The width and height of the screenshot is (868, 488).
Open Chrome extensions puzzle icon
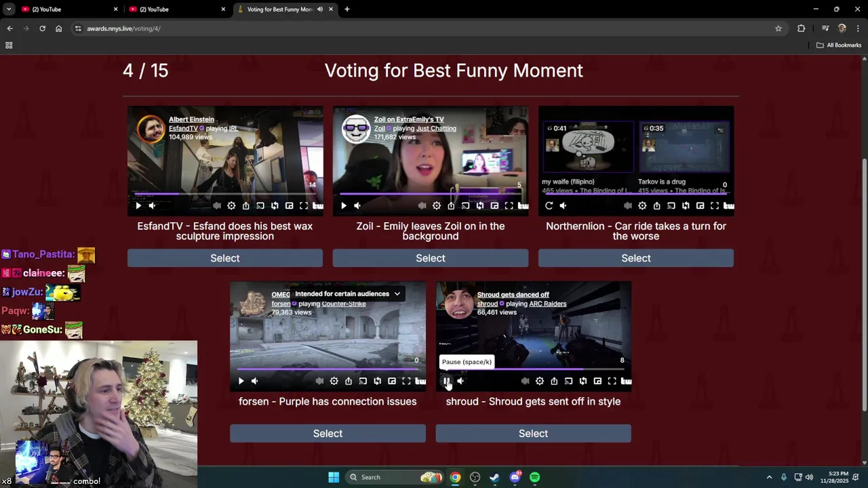(x=802, y=28)
